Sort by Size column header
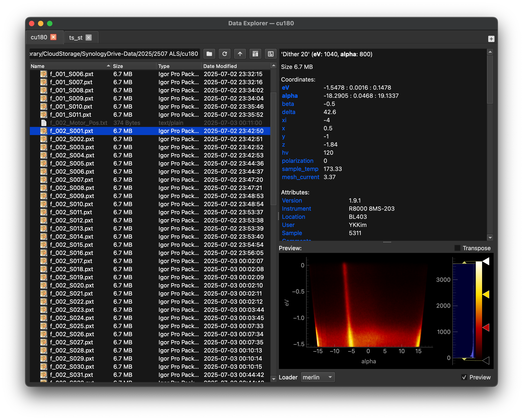This screenshot has width=523, height=420. (x=134, y=66)
